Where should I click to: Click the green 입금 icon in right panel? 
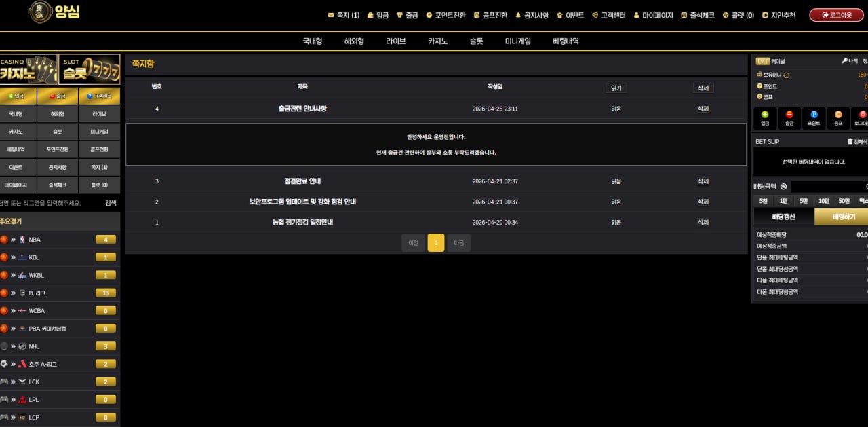(765, 118)
